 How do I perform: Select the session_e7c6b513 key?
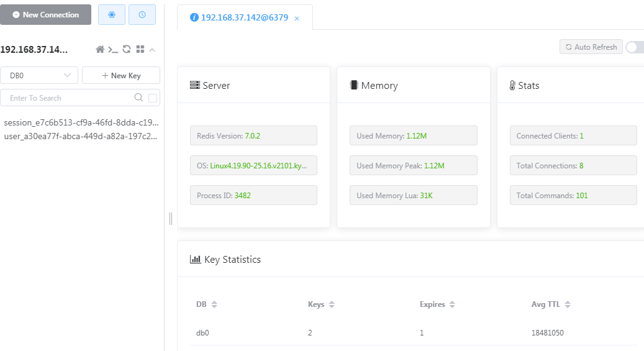[81, 122]
